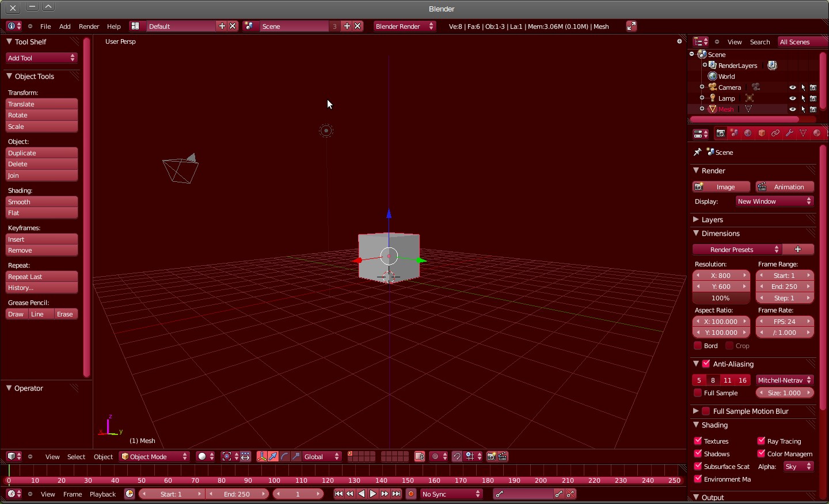The width and height of the screenshot is (829, 504).
Task: Enable Full Sample anti-aliasing
Action: 698,393
